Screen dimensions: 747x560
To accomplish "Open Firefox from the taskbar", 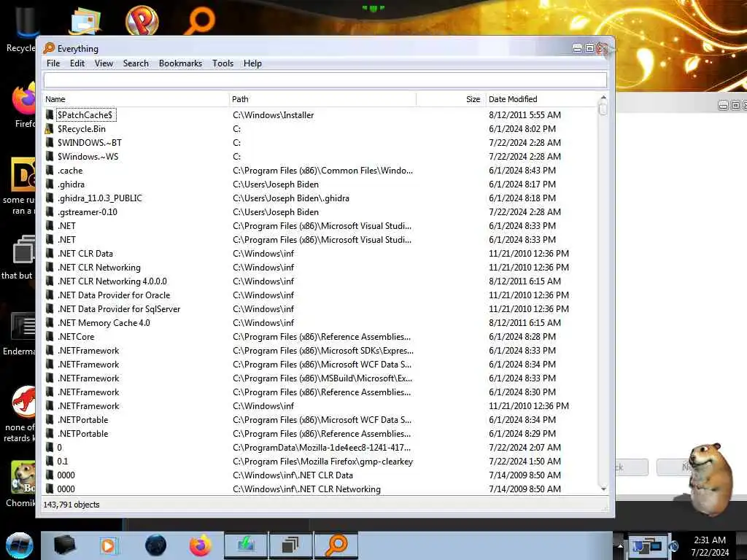I will [x=201, y=545].
